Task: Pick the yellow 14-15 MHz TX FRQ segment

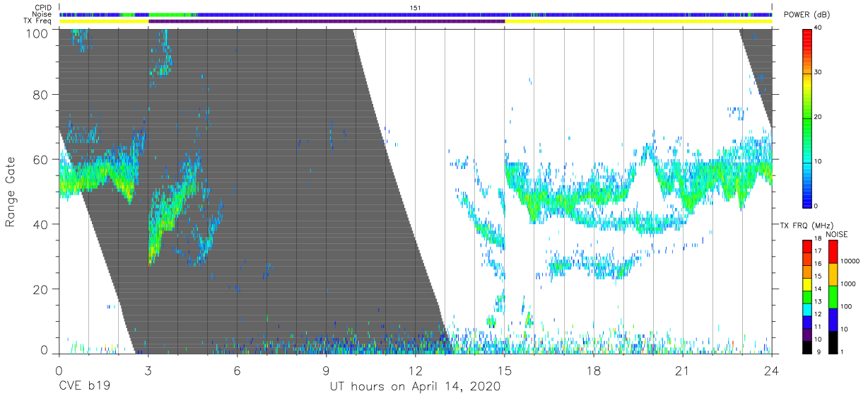Action: pyautogui.click(x=808, y=283)
